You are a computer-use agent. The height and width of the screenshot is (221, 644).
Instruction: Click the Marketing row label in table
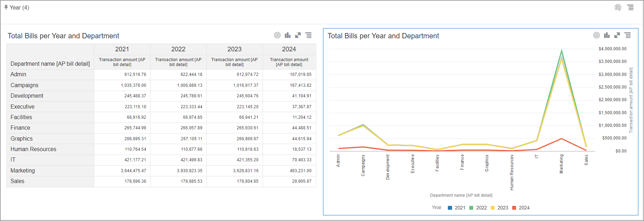(x=22, y=170)
